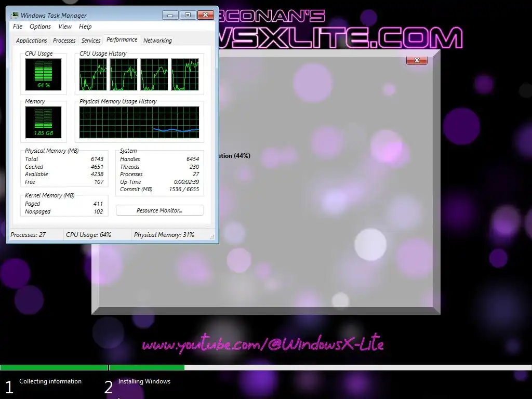Click the Up Time value 0:00:02:39
The height and width of the screenshot is (399, 532).
pos(187,182)
